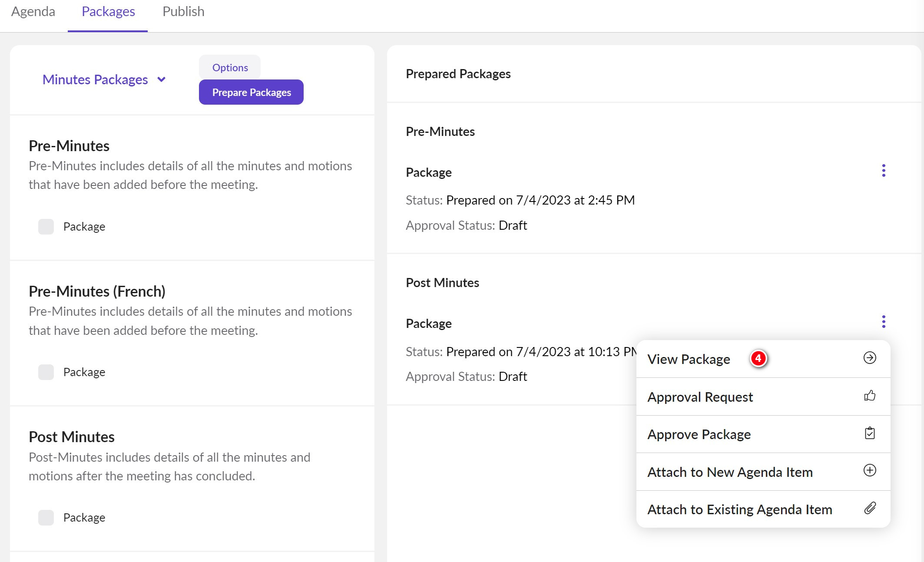Click the thumbs-up icon for Approval Request
Screen dimensions: 924x562
click(869, 396)
